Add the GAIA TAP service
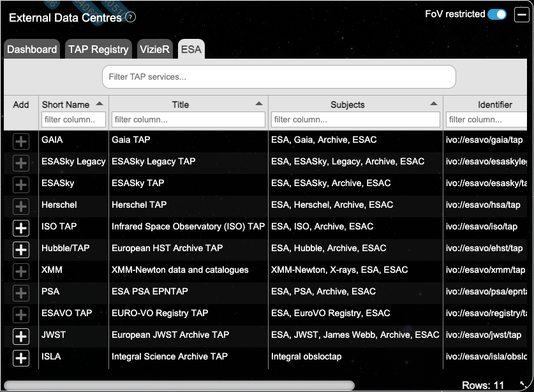The width and height of the screenshot is (534, 392). [x=21, y=142]
